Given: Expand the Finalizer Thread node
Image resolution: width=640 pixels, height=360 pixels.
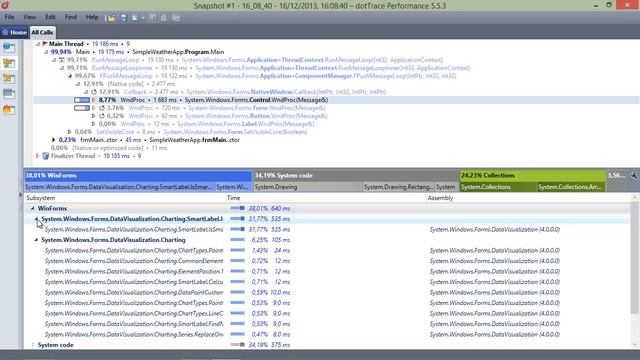Looking at the screenshot, I should click(38, 156).
